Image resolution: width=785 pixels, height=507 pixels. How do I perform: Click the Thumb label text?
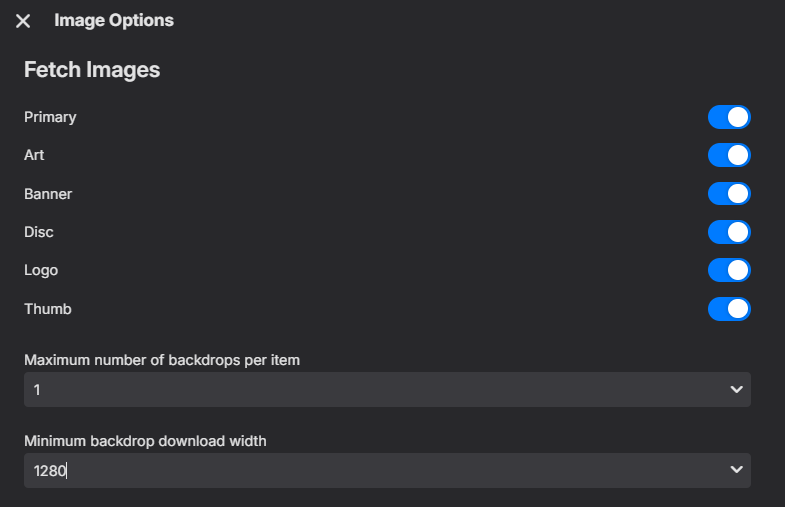[48, 309]
